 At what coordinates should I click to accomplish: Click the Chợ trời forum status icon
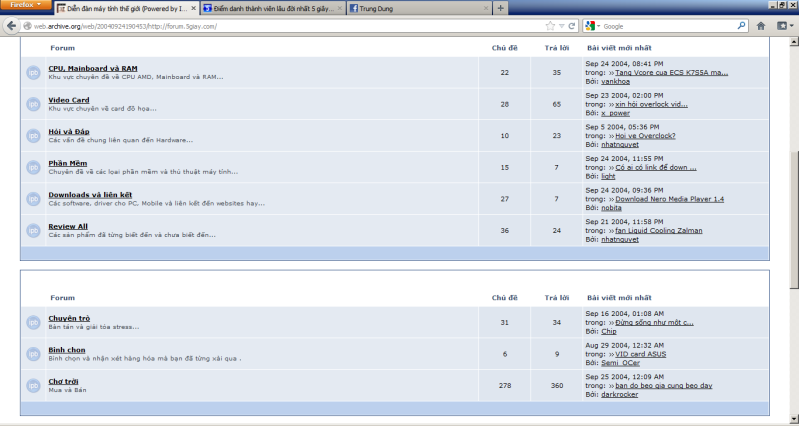[32, 385]
